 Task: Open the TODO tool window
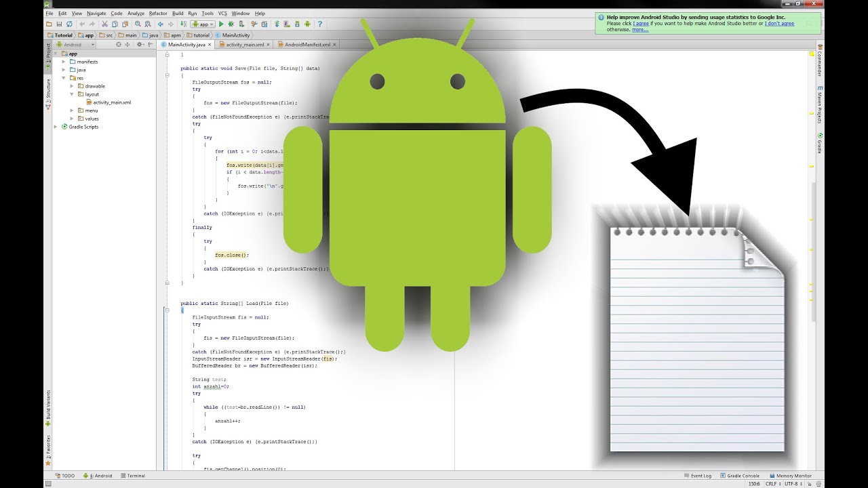pos(65,476)
